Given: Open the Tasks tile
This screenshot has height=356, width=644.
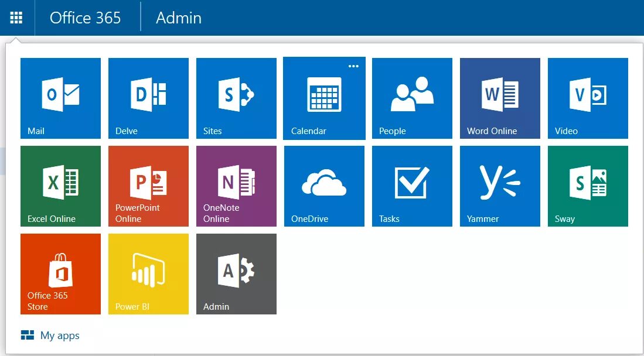Looking at the screenshot, I should pos(412,186).
